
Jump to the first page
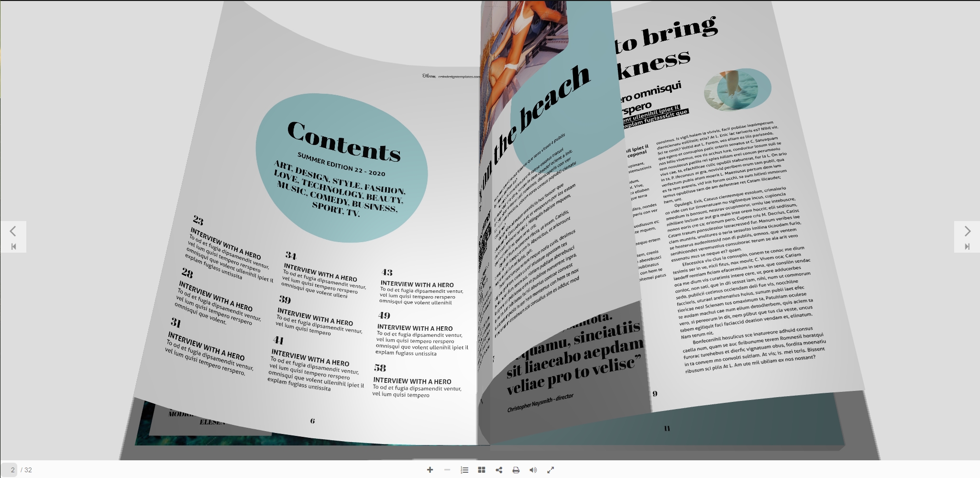pos(13,246)
